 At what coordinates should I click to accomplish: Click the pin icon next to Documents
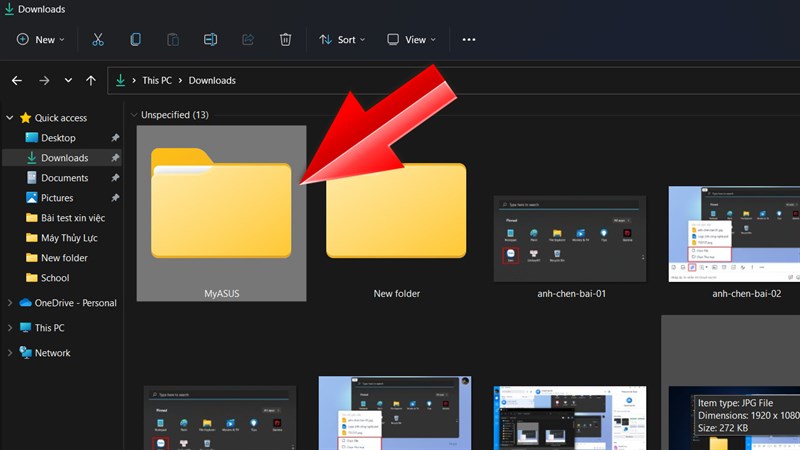(x=115, y=178)
